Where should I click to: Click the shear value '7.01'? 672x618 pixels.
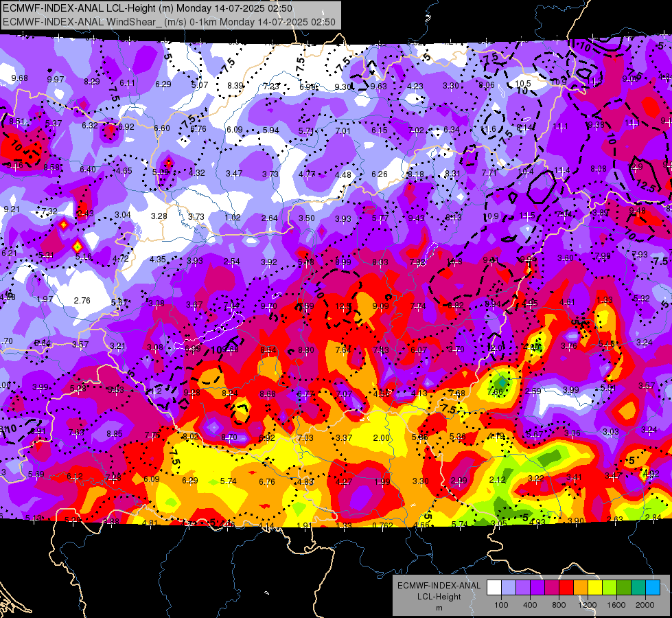343,130
